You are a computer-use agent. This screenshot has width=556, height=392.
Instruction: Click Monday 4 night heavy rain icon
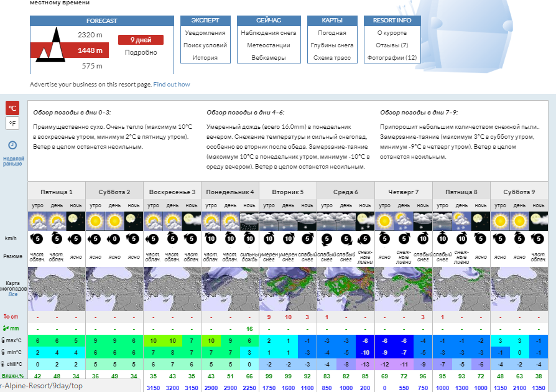coord(249,222)
